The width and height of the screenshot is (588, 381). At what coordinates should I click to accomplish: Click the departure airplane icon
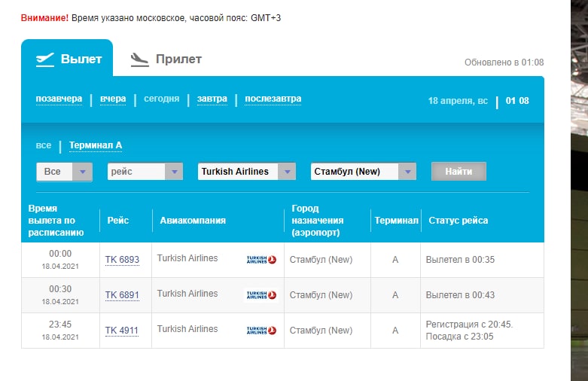pyautogui.click(x=45, y=59)
